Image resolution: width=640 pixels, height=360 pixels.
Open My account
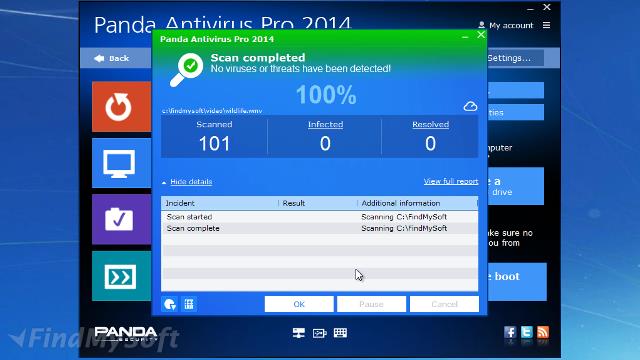click(506, 25)
